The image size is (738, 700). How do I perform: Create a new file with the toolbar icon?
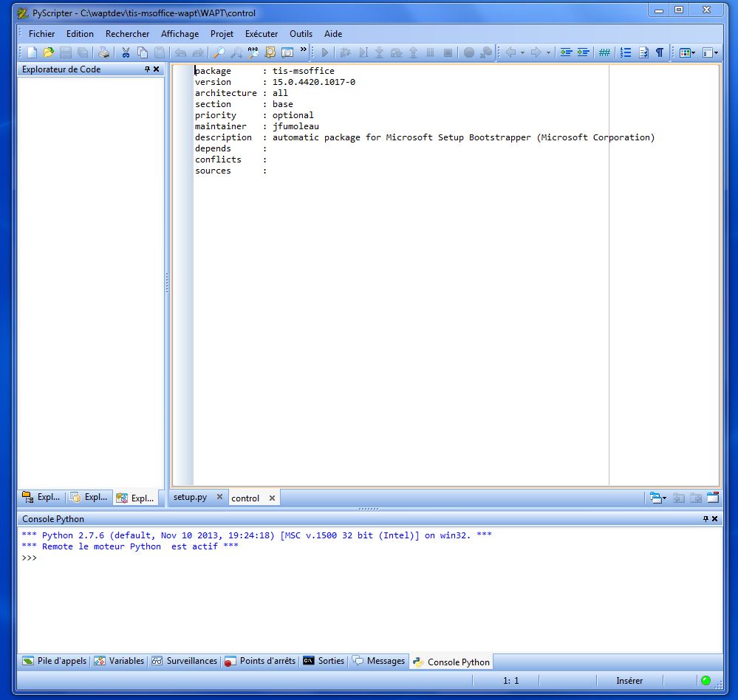tap(32, 52)
